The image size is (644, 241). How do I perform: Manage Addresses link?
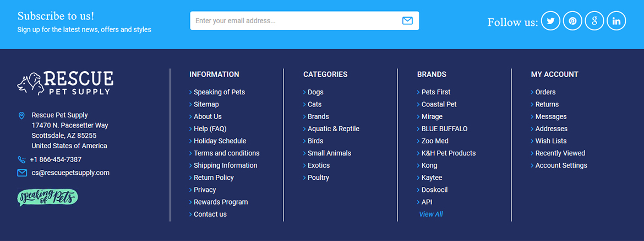551,128
